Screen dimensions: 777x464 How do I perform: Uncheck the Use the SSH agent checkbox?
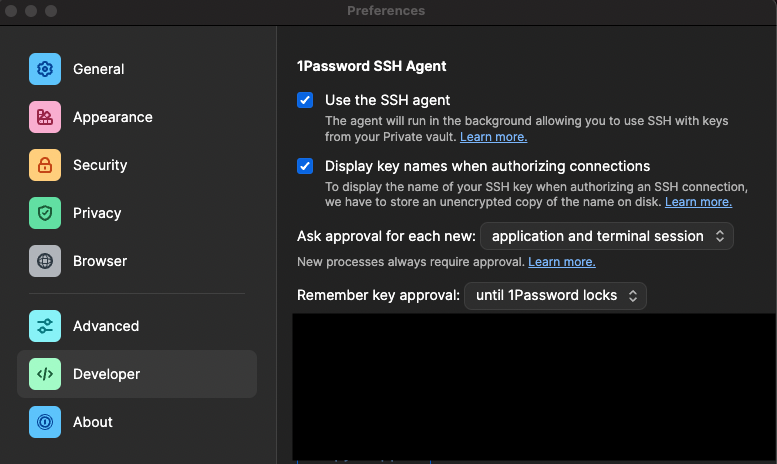point(305,100)
